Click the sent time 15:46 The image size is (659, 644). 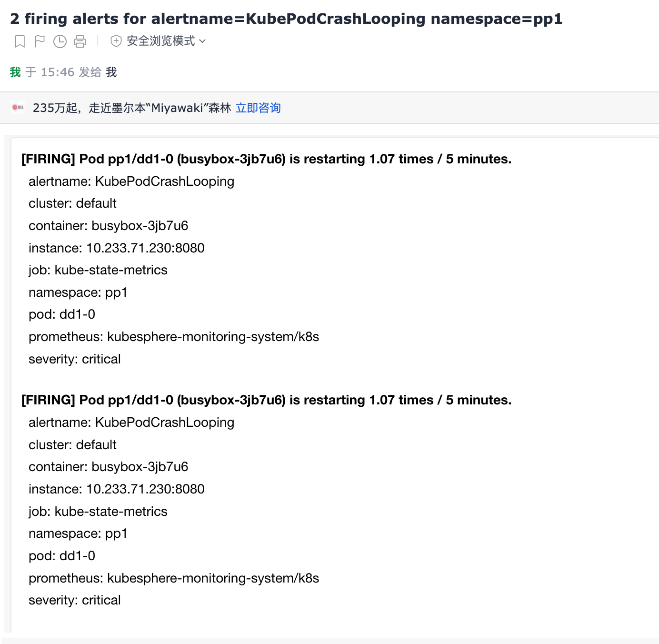click(58, 72)
